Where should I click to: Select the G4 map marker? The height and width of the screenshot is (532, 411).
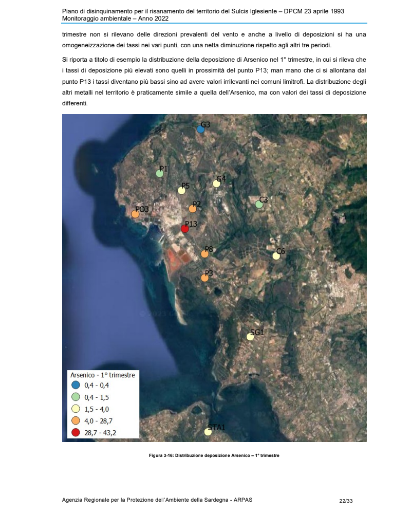[216, 184]
